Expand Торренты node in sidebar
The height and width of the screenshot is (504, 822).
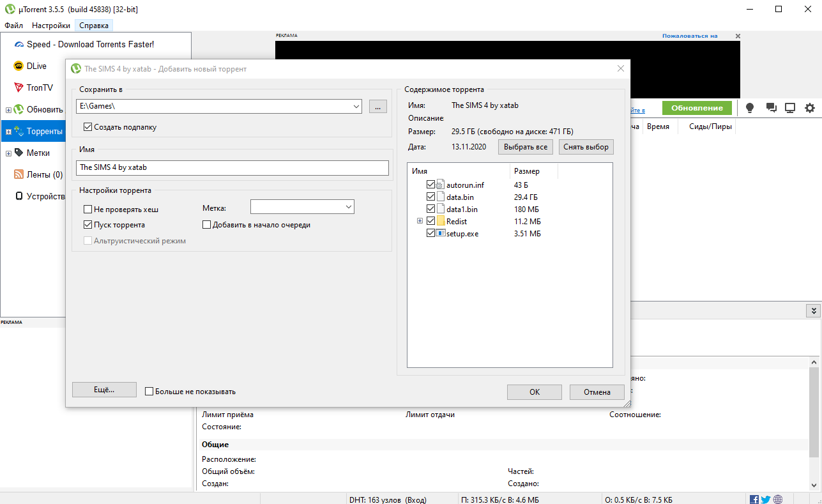(x=8, y=132)
